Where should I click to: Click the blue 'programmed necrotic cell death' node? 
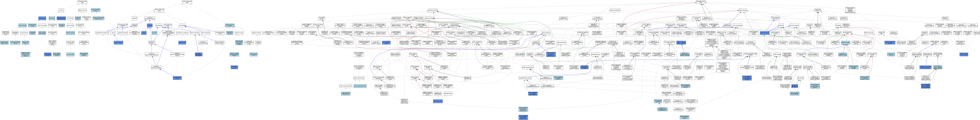tap(890, 43)
